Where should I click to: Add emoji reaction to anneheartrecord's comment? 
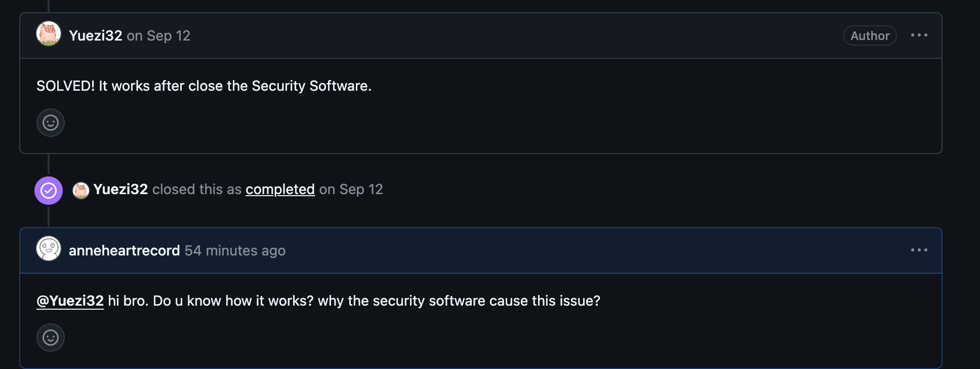pyautogui.click(x=51, y=338)
